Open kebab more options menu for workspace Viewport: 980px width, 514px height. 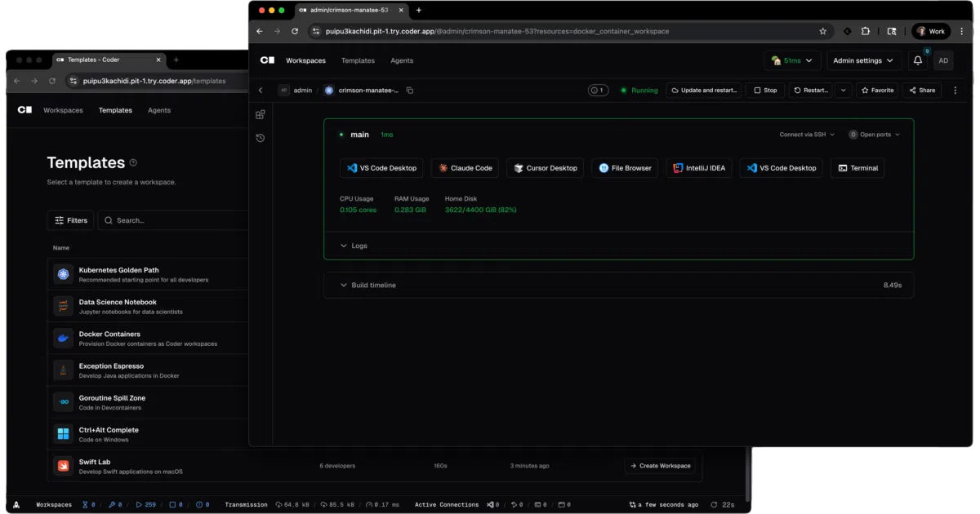(x=955, y=91)
